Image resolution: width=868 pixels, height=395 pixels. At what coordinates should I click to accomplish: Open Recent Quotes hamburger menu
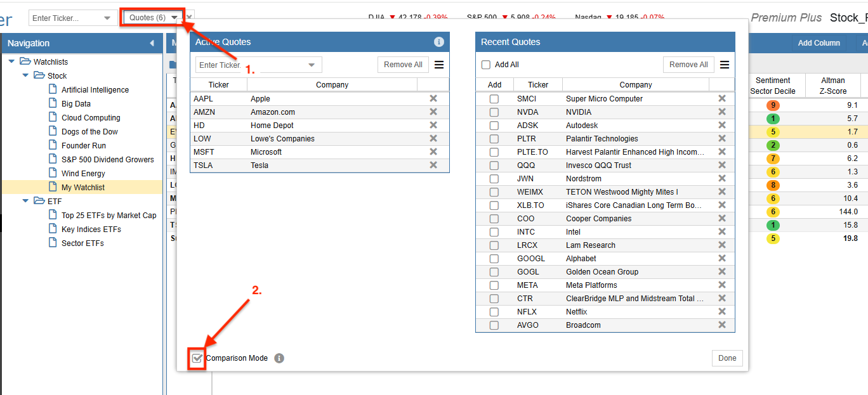tap(725, 65)
